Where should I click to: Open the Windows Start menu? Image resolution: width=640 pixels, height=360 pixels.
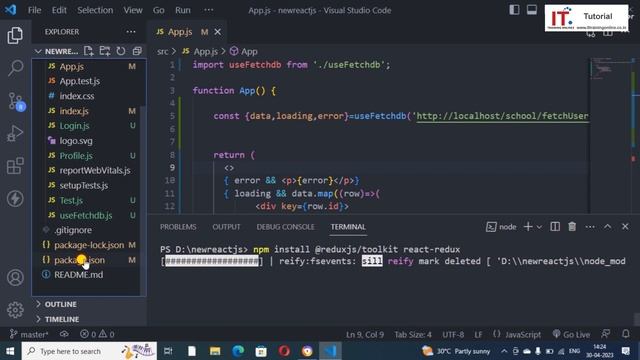10,351
